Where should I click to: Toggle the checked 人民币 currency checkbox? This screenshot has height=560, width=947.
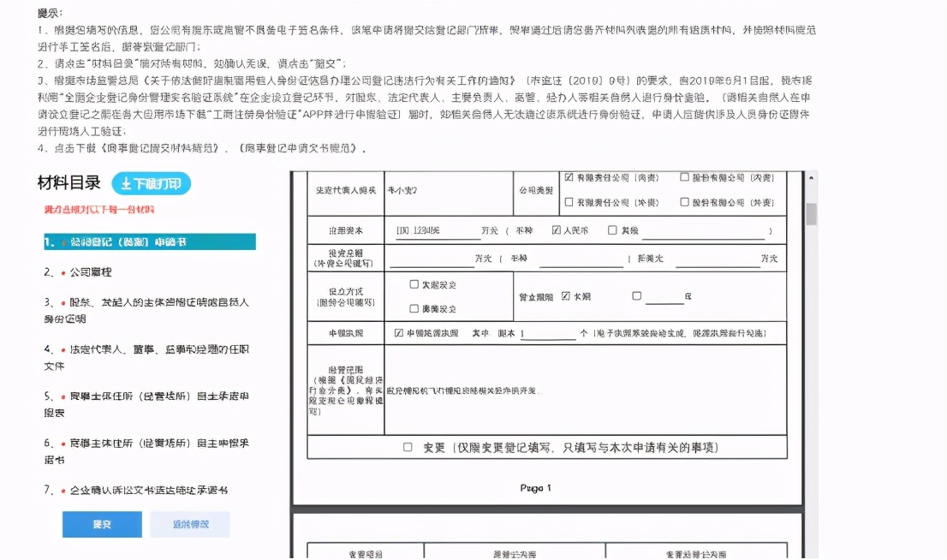pos(557,230)
